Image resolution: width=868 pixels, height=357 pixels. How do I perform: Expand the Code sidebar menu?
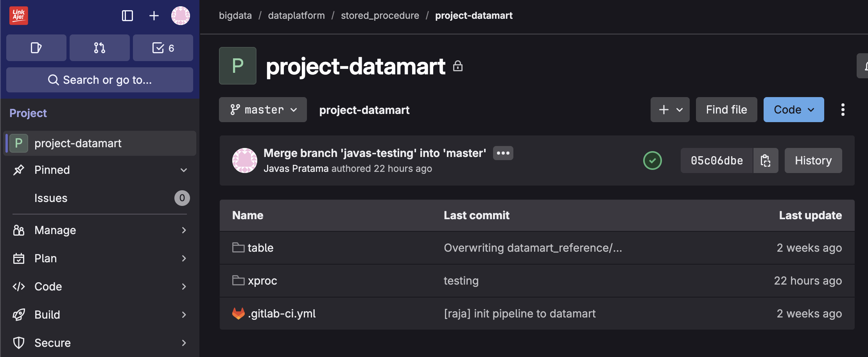click(x=100, y=287)
